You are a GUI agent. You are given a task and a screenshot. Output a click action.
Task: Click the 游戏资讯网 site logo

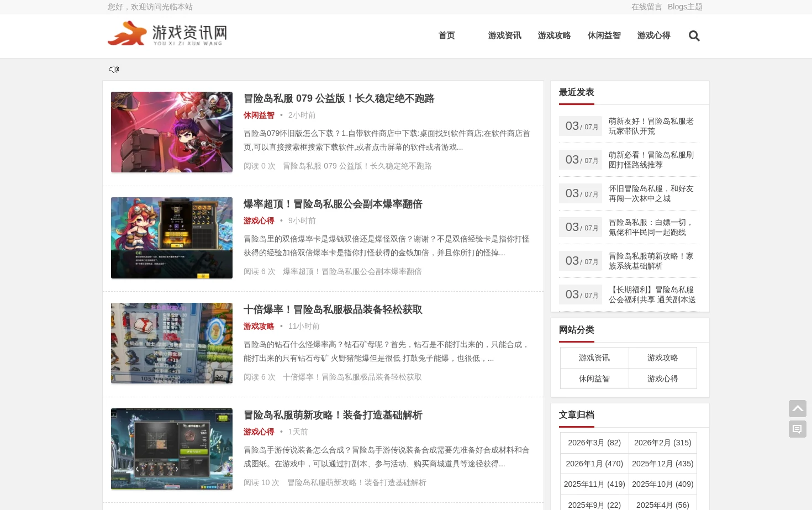[167, 34]
